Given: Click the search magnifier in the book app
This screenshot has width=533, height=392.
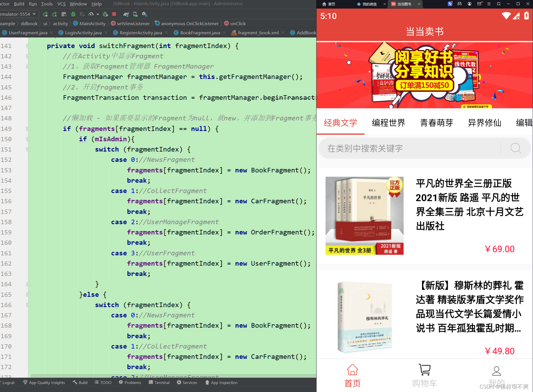Looking at the screenshot, I should [516, 148].
